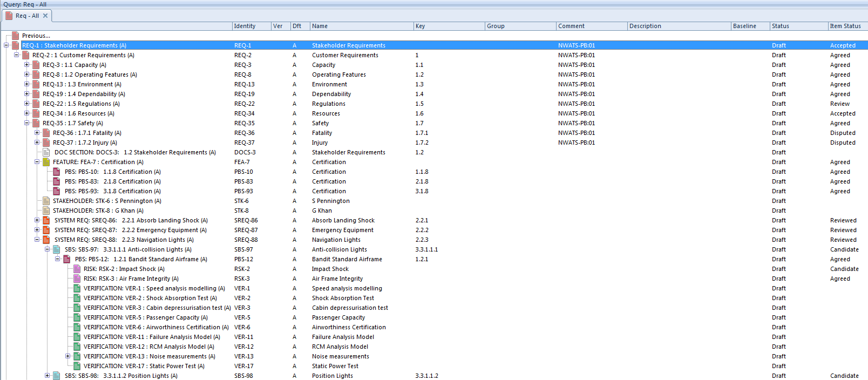
Task: Sort by the Group column header
Action: click(x=520, y=26)
